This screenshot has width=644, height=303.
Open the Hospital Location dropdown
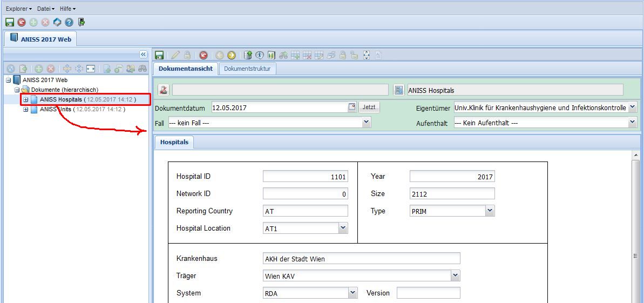coord(343,228)
